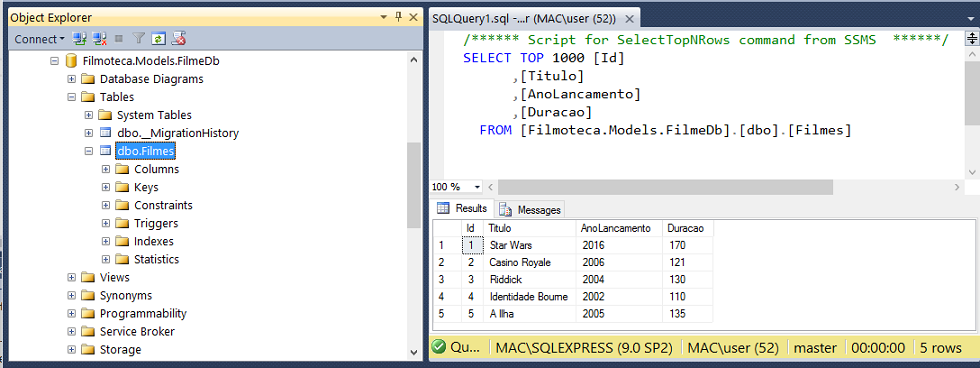The image size is (980, 368).
Task: Click the dbo.Filmes table icon
Action: [x=106, y=151]
